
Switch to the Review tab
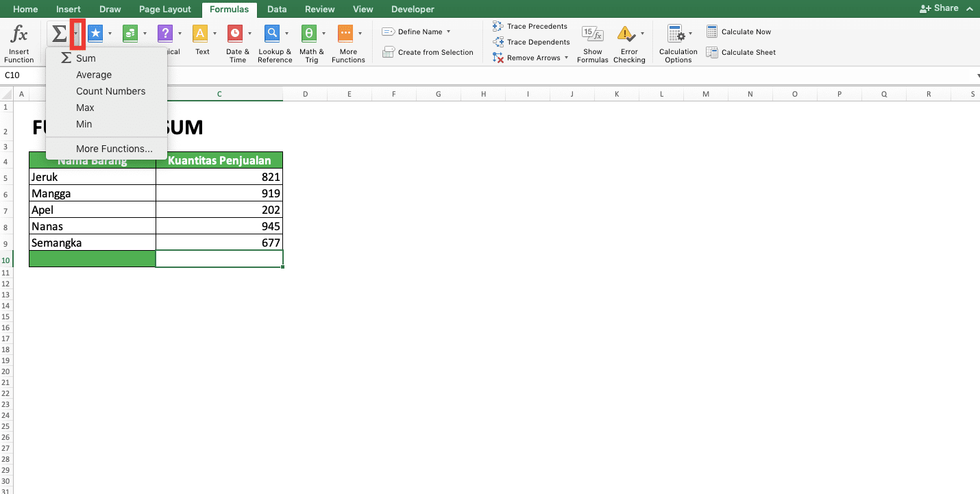click(x=320, y=9)
